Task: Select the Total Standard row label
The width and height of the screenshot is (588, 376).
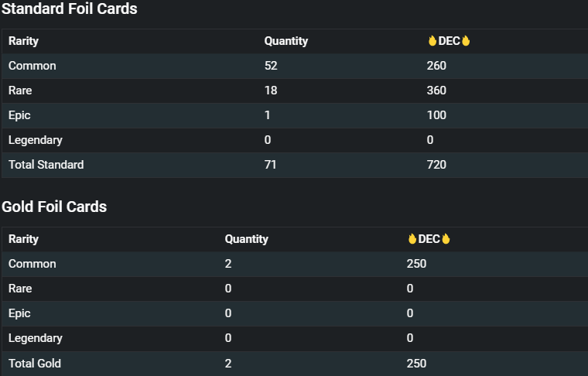Action: tap(46, 165)
